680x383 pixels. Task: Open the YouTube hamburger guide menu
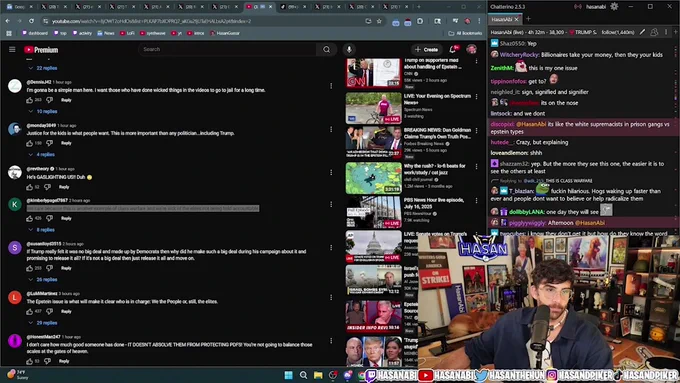(x=12, y=49)
